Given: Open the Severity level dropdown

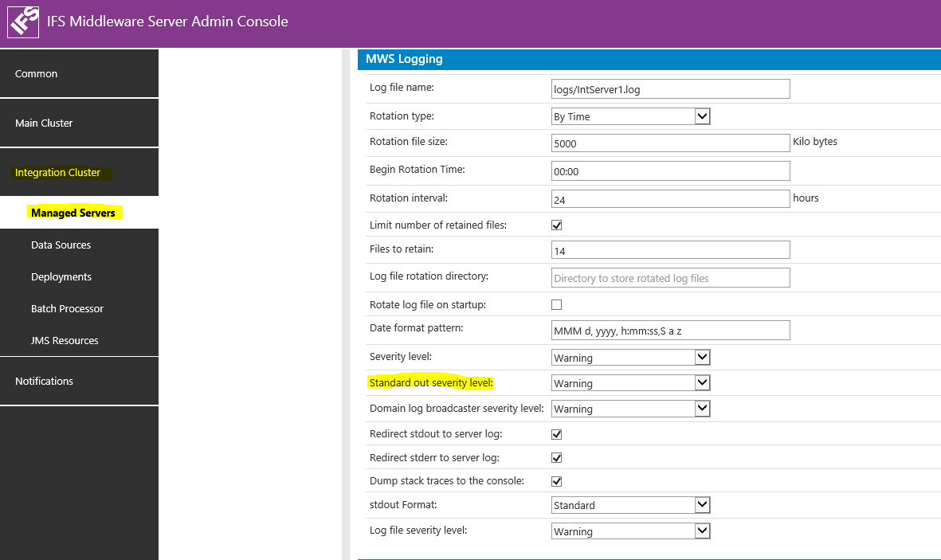Looking at the screenshot, I should pos(631,357).
